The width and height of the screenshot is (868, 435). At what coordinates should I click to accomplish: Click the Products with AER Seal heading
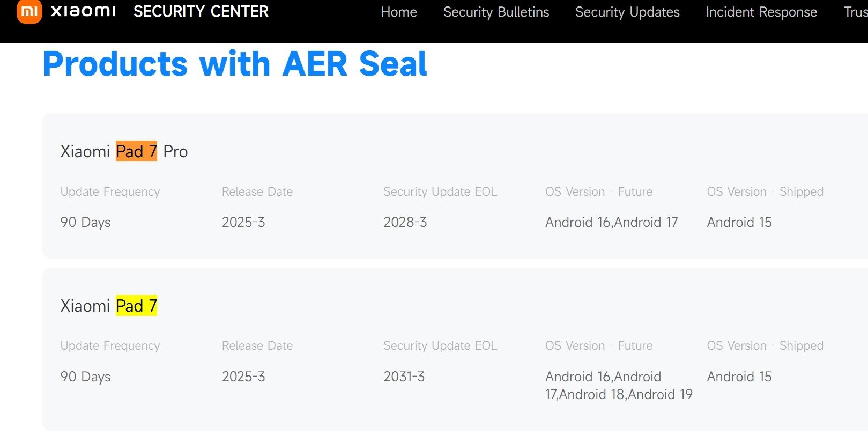click(x=234, y=64)
